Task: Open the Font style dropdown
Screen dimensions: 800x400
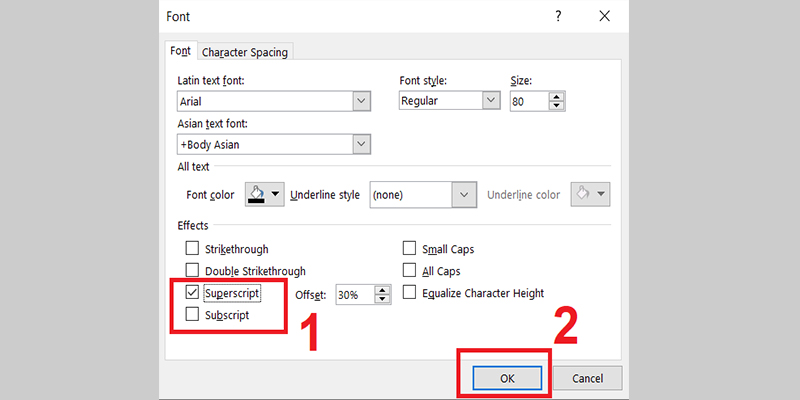Action: (490, 101)
